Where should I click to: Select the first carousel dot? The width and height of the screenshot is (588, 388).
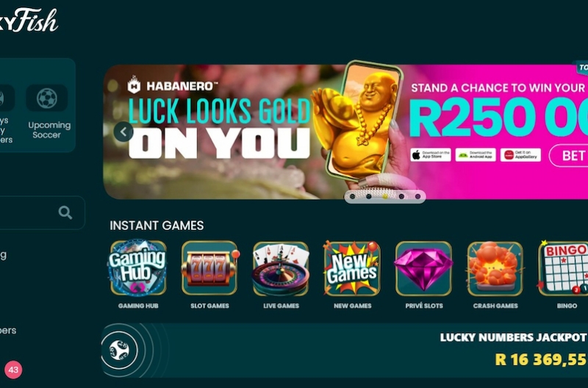[352, 196]
